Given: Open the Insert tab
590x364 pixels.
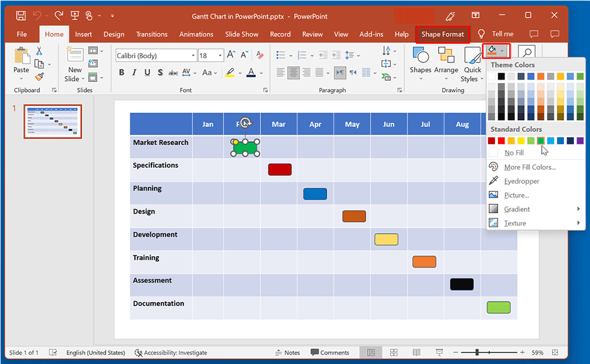Looking at the screenshot, I should click(83, 34).
